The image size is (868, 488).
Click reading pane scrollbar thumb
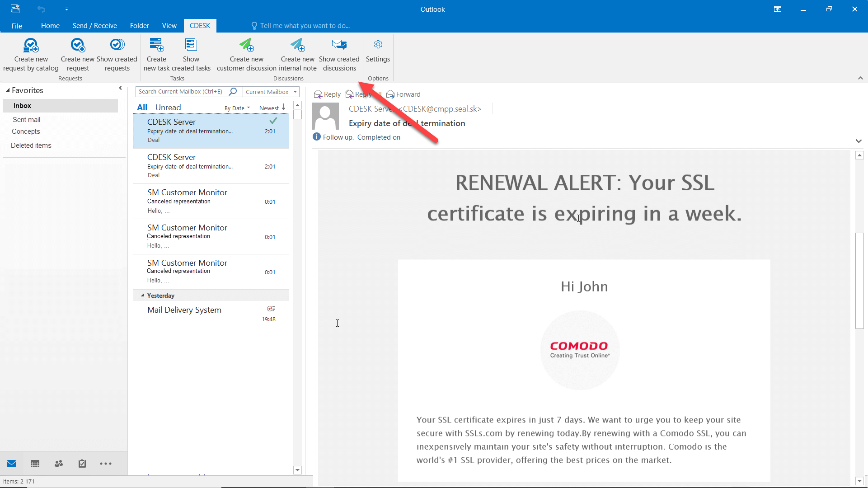859,280
